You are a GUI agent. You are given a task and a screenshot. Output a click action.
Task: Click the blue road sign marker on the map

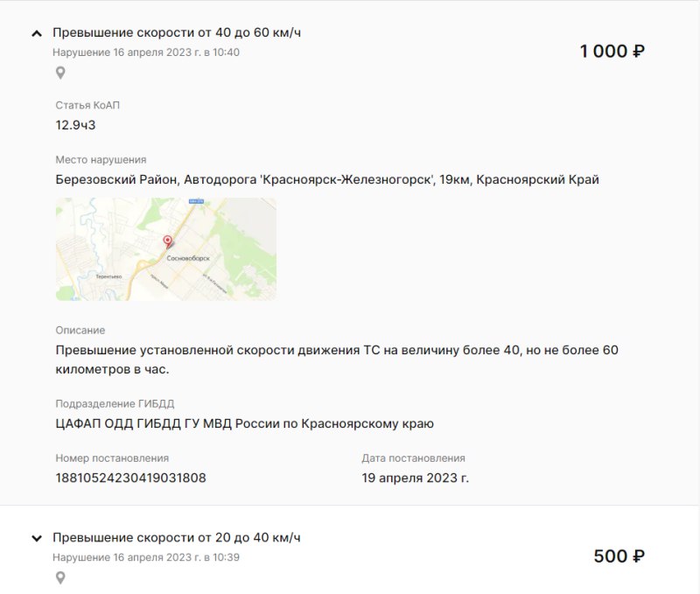pos(196,201)
